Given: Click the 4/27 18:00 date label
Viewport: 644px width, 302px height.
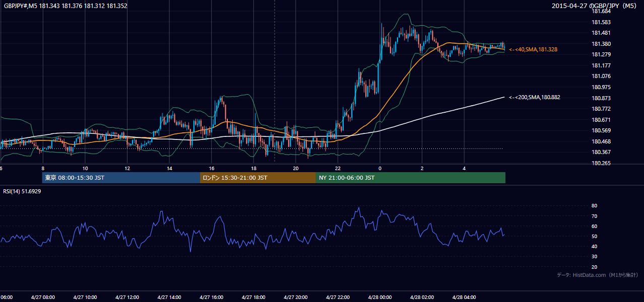Looking at the screenshot, I should (x=253, y=297).
